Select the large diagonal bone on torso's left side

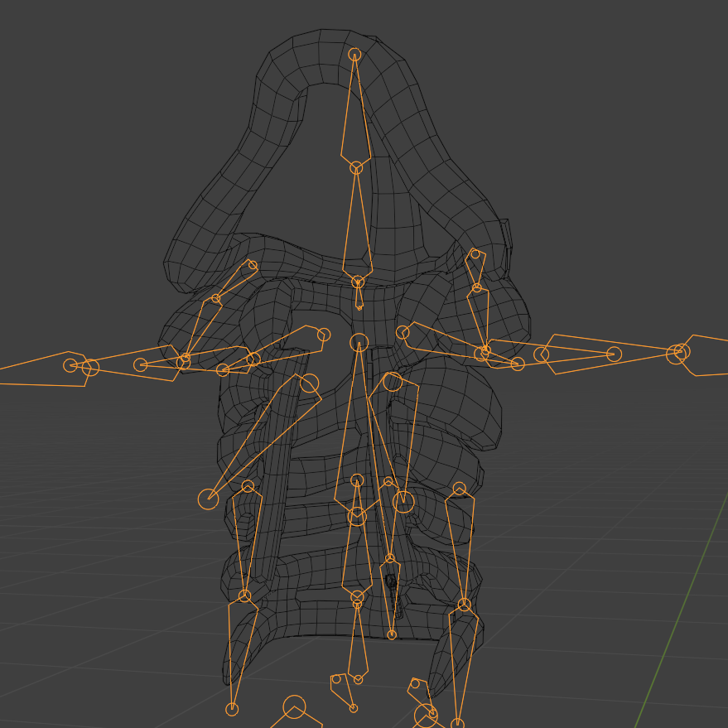[x=265, y=439]
